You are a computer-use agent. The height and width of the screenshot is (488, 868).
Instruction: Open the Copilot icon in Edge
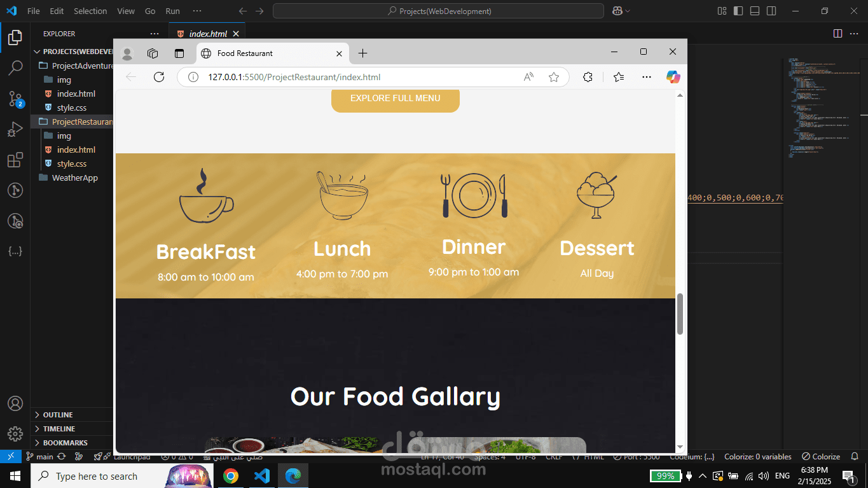pyautogui.click(x=673, y=77)
